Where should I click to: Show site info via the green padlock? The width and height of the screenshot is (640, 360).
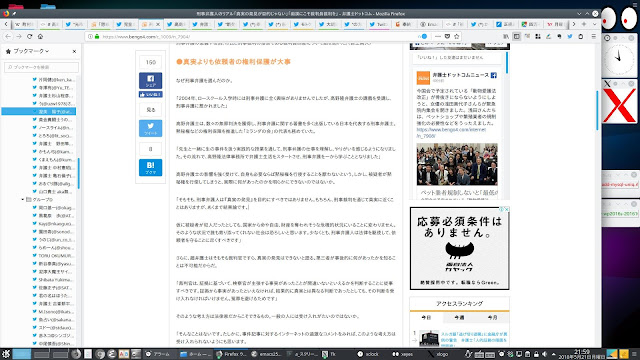click(97, 36)
